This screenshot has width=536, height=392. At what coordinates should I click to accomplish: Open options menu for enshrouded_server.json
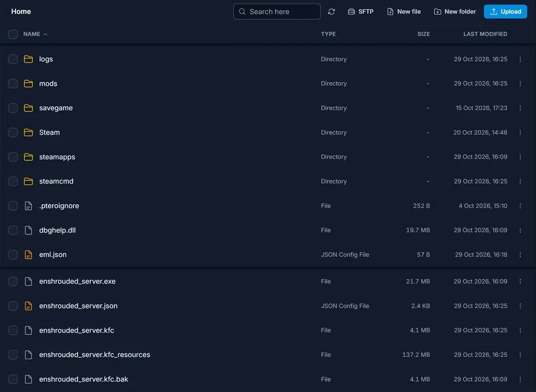coord(520,306)
